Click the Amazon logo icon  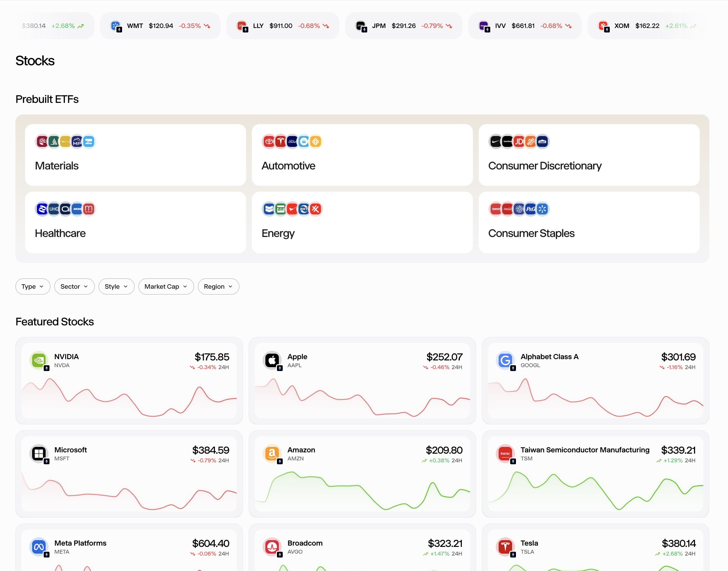click(272, 454)
